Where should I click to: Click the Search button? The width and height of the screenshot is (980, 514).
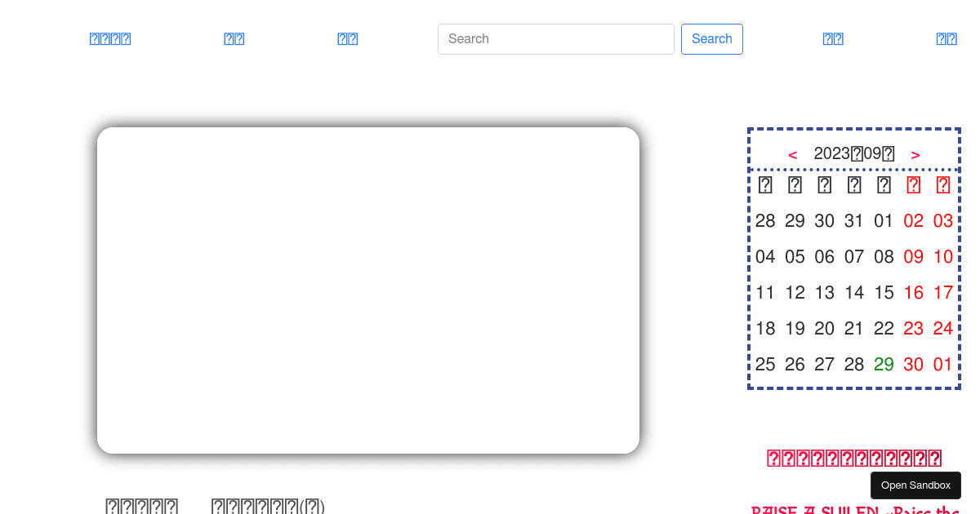712,39
